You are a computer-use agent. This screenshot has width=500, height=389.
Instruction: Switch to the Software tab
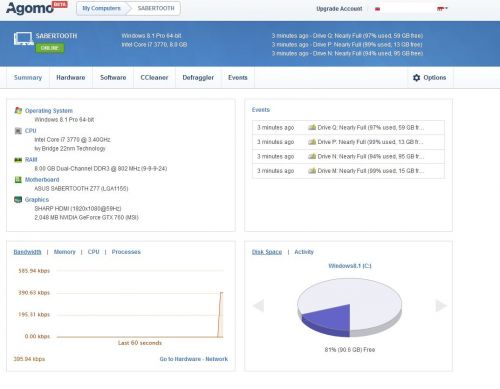[113, 77]
